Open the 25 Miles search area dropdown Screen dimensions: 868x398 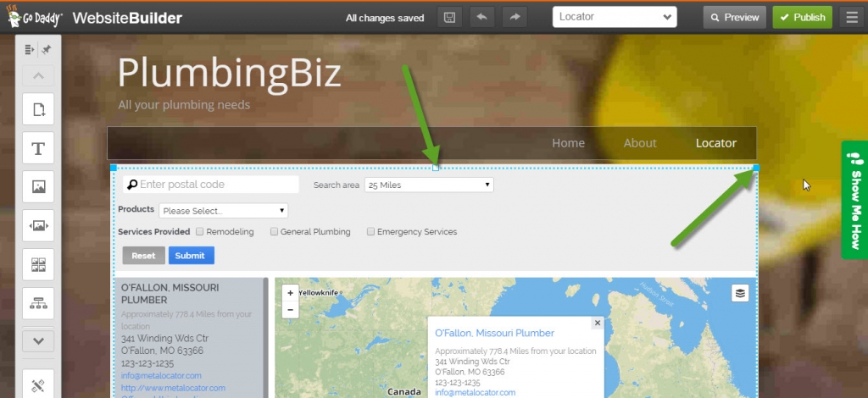click(429, 185)
